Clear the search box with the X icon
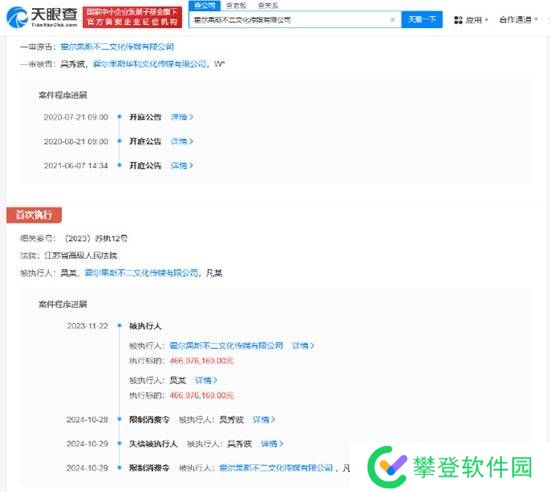This screenshot has height=492, width=550. (393, 20)
